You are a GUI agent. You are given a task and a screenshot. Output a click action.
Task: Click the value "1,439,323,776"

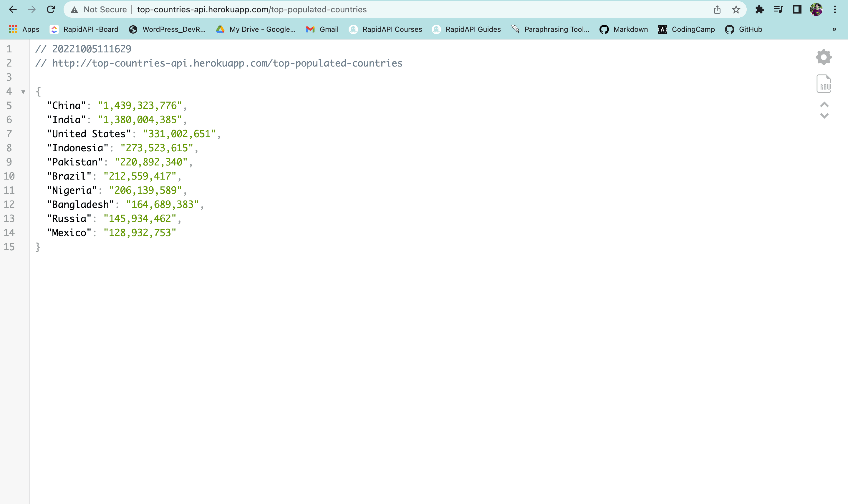point(140,106)
